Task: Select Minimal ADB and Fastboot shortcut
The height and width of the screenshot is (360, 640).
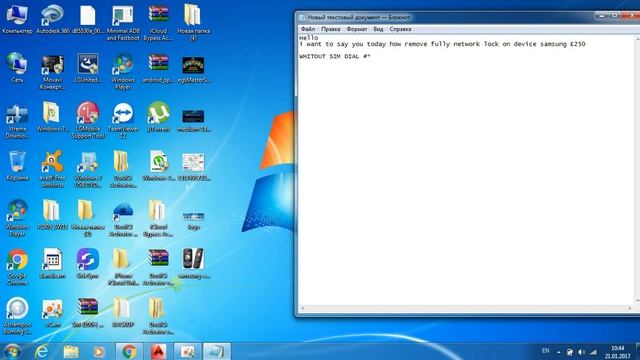Action: [x=123, y=22]
